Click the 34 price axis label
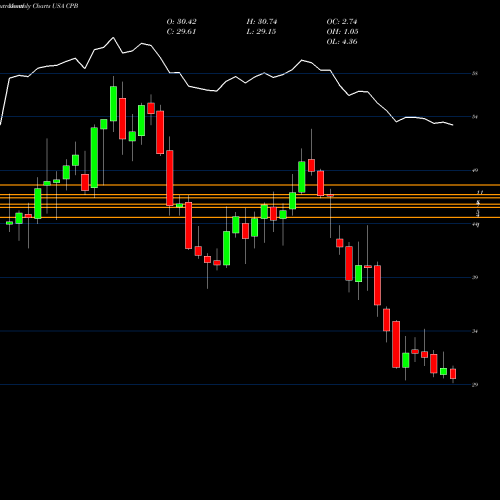 [x=475, y=331]
